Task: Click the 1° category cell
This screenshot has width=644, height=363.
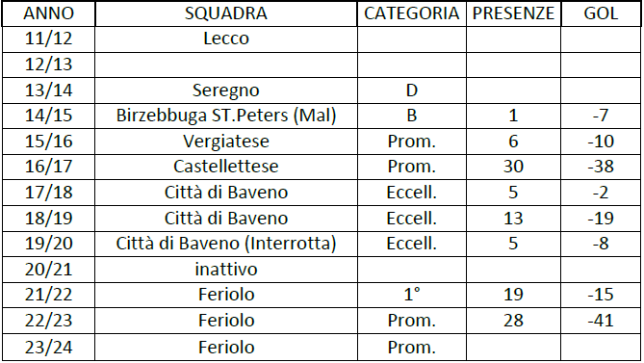Action: [412, 295]
